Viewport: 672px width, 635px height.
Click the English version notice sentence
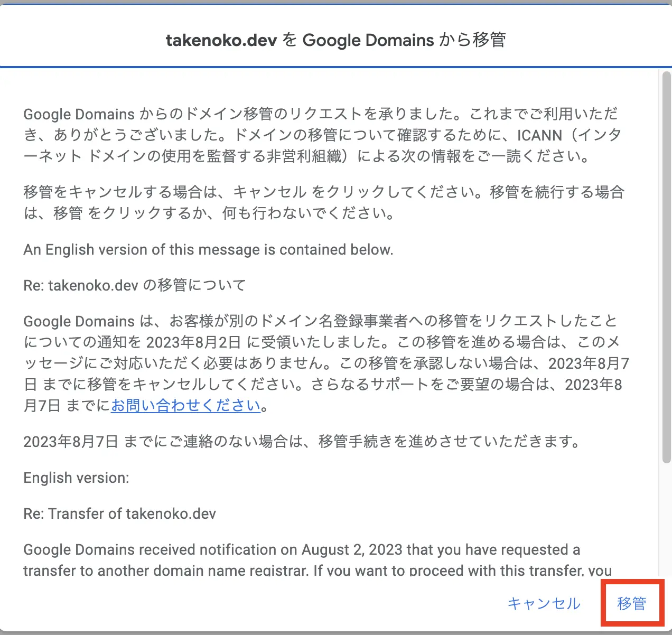coord(208,249)
